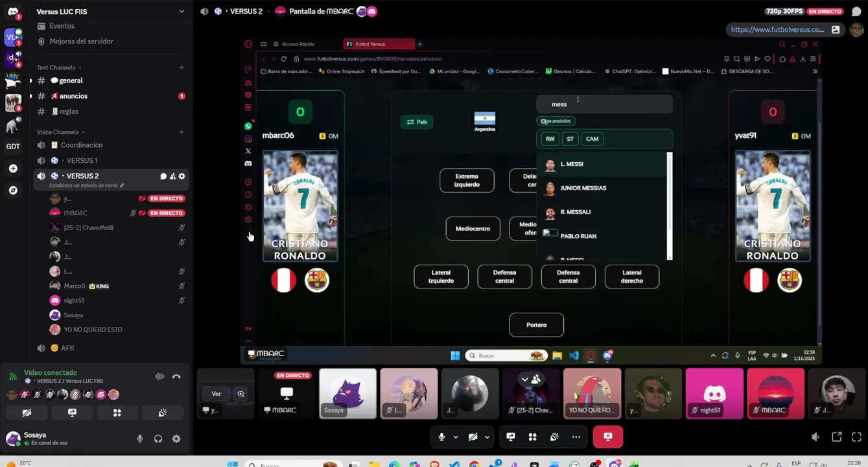Select MBARC EN DIRECTO stream tile
868x467 pixels.
tap(287, 394)
